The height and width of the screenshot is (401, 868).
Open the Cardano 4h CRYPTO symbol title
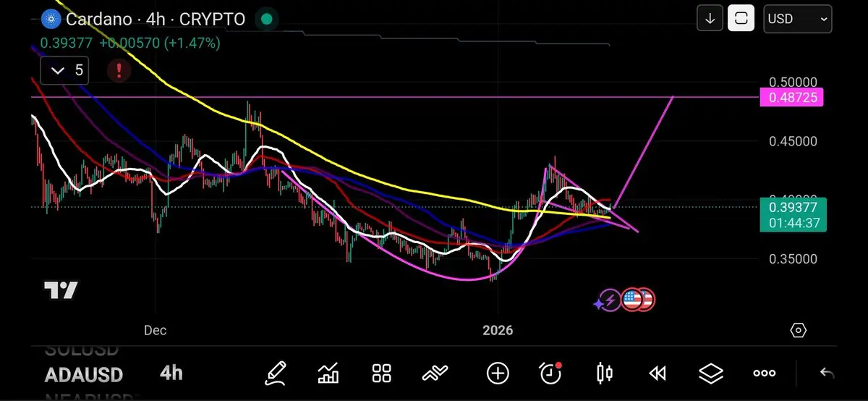pos(156,19)
